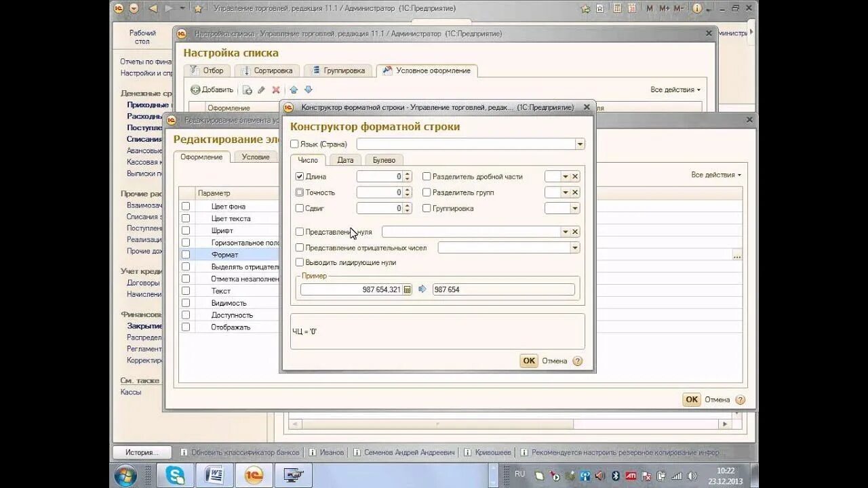868x488 pixels.
Task: Move the item up with the blue up arrow
Action: (294, 89)
